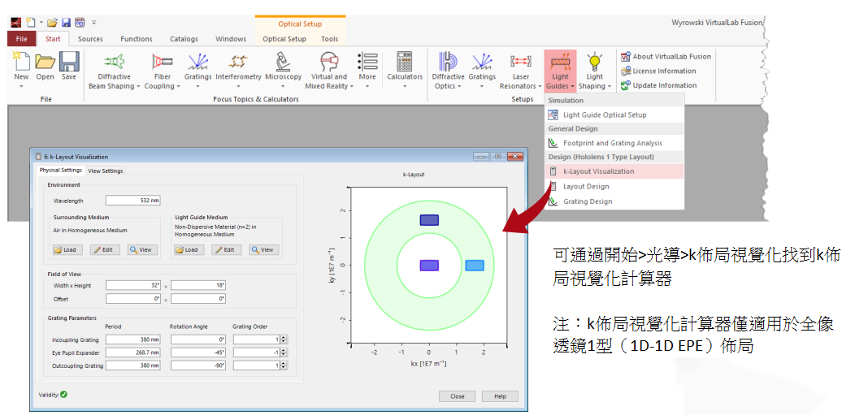The width and height of the screenshot is (868, 415).
Task: Select k-Layout Visualization menu entry
Action: tap(615, 171)
